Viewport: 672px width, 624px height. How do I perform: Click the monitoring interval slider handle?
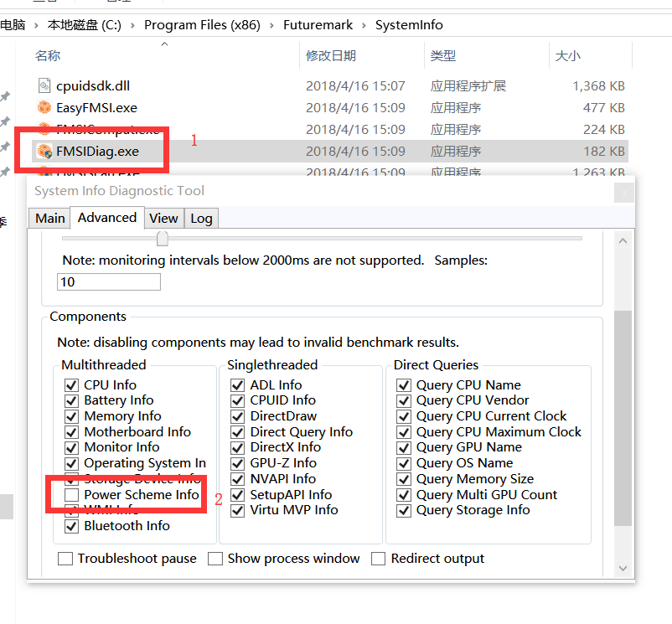point(163,239)
